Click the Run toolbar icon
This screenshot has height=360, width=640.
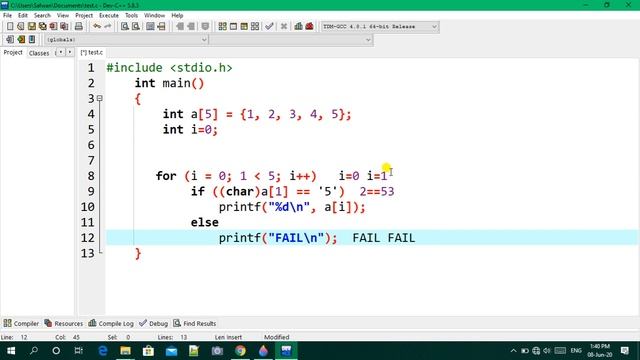click(233, 27)
